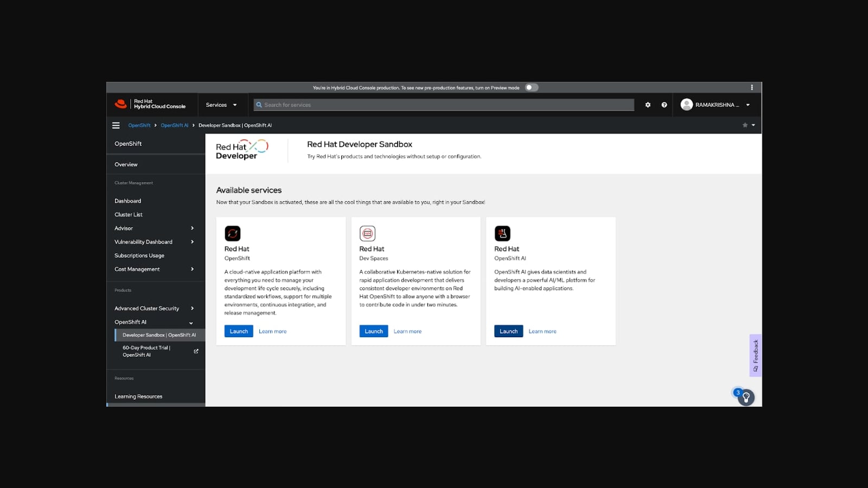868x488 pixels.
Task: Click the Dev Spaces card icon
Action: [x=367, y=233]
